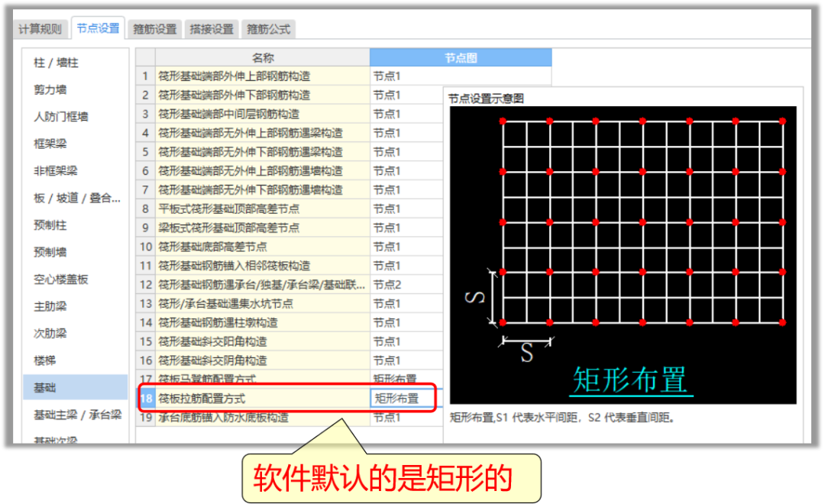
Task: Select row 筏形基础钢筋锚入相邻筏板构造
Action: pyautogui.click(x=263, y=266)
